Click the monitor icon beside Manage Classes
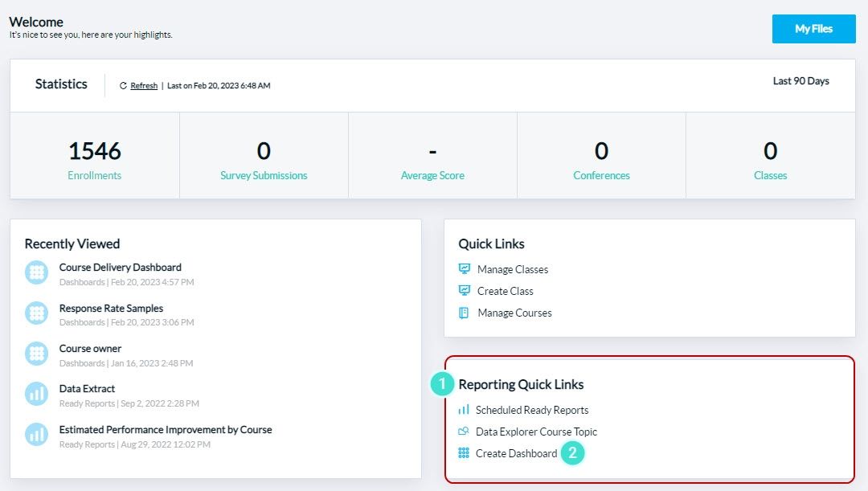 click(464, 268)
